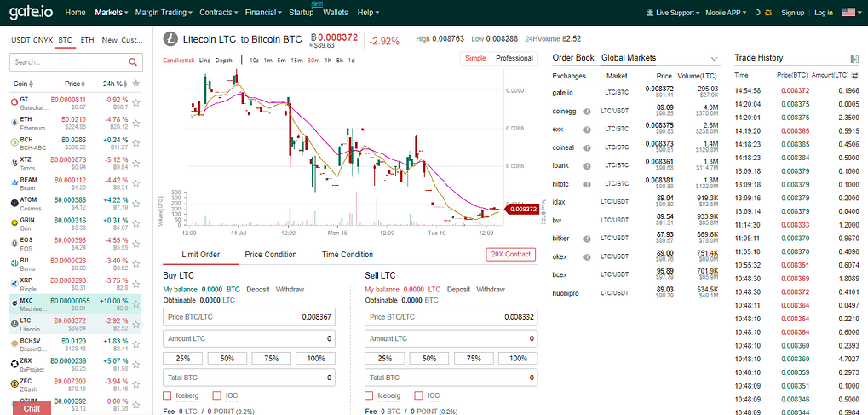Image resolution: width=868 pixels, height=415 pixels.
Task: Click info icon next to okex
Action: point(587,256)
